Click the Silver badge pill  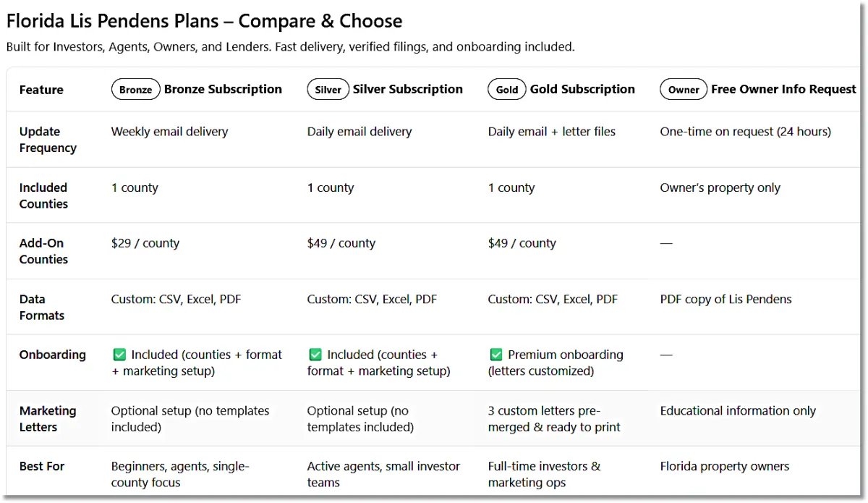pyautogui.click(x=328, y=90)
